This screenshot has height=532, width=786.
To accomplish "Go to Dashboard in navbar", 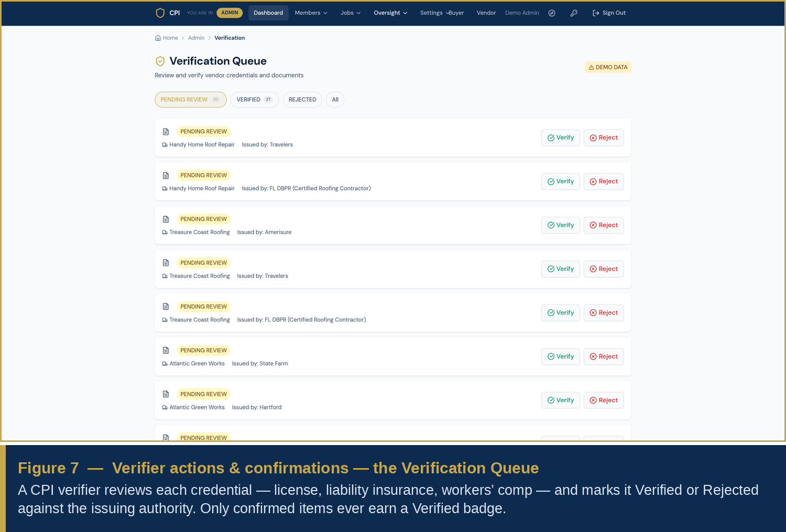I will [x=268, y=13].
